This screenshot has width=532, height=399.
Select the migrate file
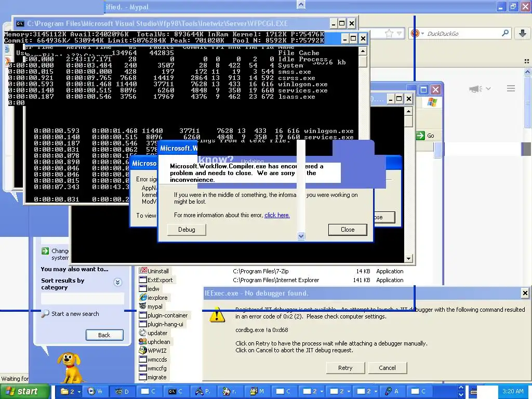pyautogui.click(x=157, y=377)
